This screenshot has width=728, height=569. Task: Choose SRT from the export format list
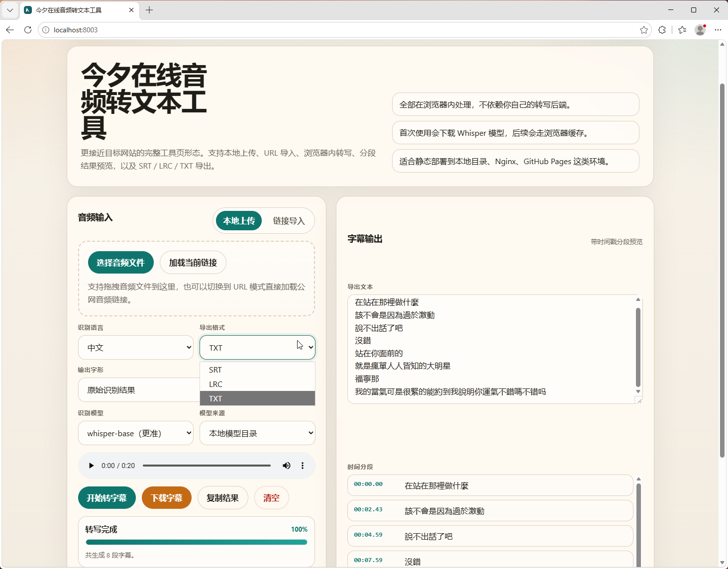[257, 370]
